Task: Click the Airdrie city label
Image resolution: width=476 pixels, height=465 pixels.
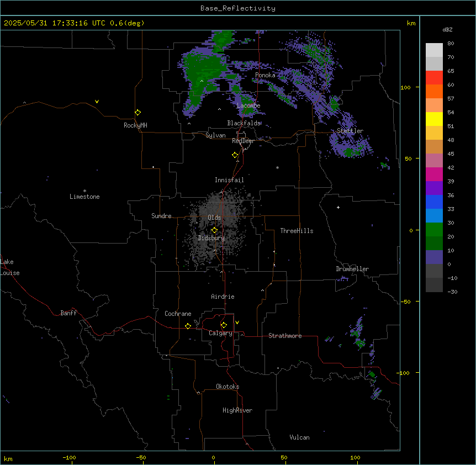Action: [x=223, y=297]
